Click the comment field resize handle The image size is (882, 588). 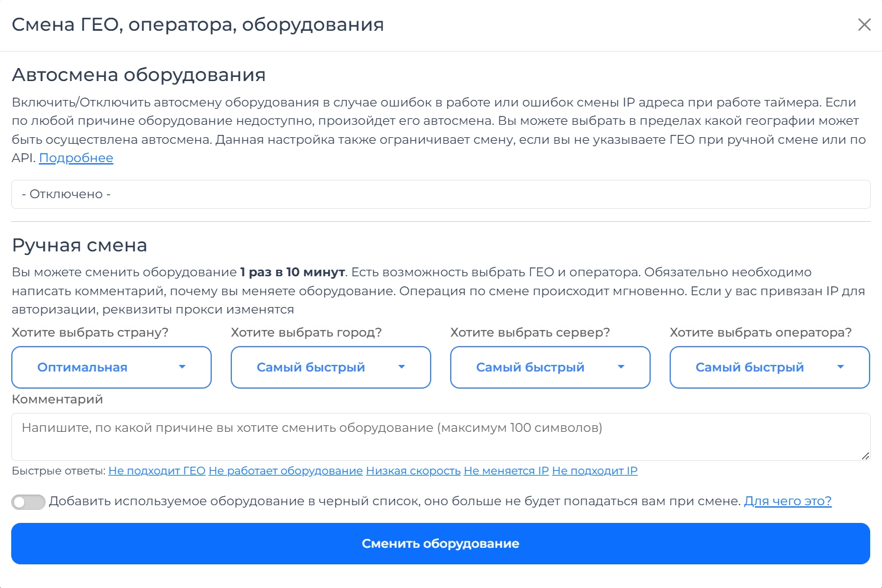point(865,455)
